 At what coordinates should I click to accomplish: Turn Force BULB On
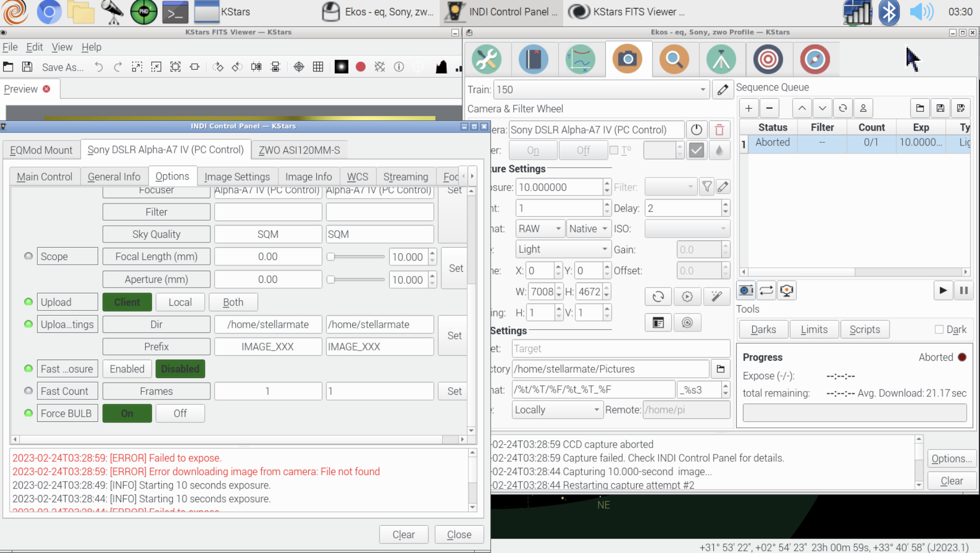coord(127,413)
